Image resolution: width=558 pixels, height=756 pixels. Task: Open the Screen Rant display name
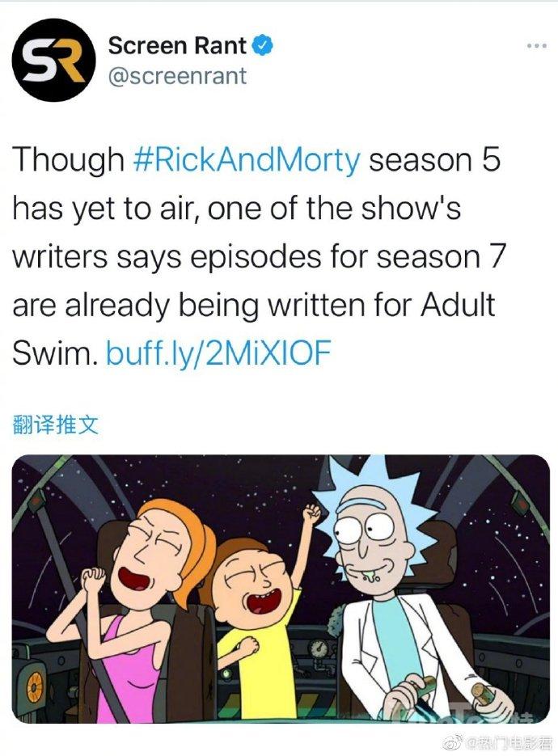177,46
